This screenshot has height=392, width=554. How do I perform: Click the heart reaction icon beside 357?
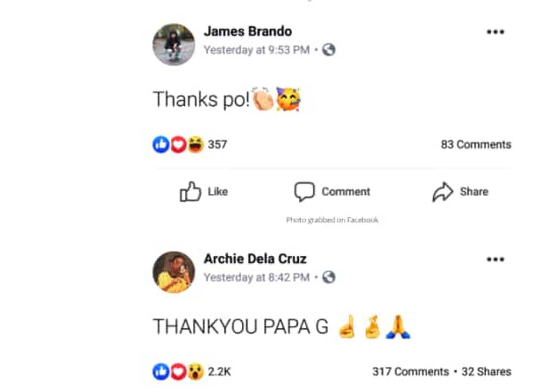coord(179,144)
